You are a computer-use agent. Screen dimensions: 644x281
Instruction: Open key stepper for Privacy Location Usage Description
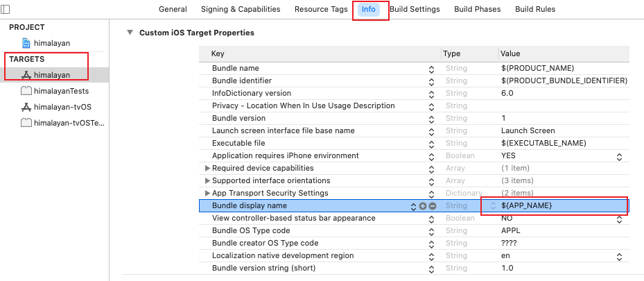(x=431, y=107)
